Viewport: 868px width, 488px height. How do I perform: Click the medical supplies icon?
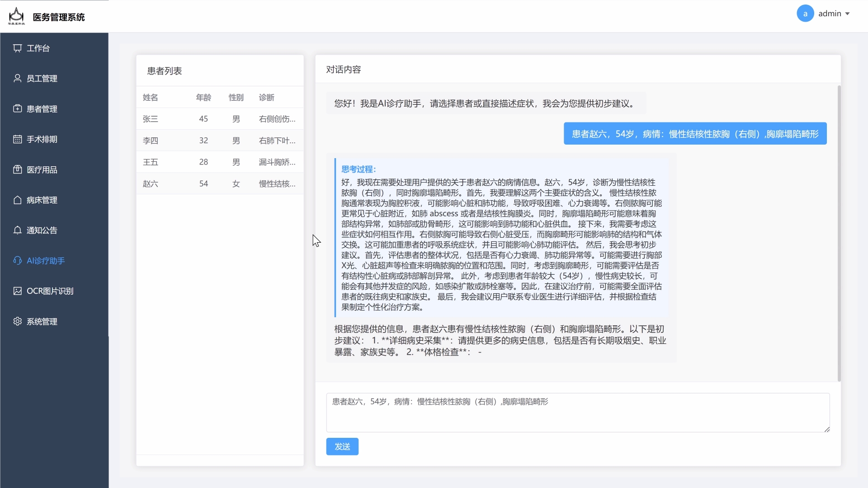coord(17,169)
